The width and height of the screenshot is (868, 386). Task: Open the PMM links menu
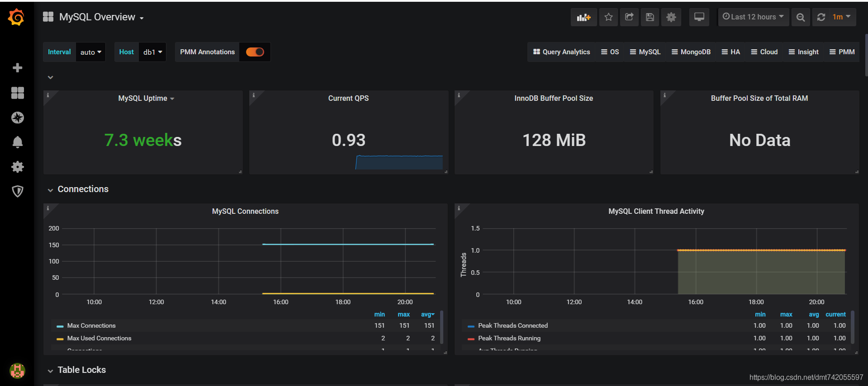pos(842,52)
